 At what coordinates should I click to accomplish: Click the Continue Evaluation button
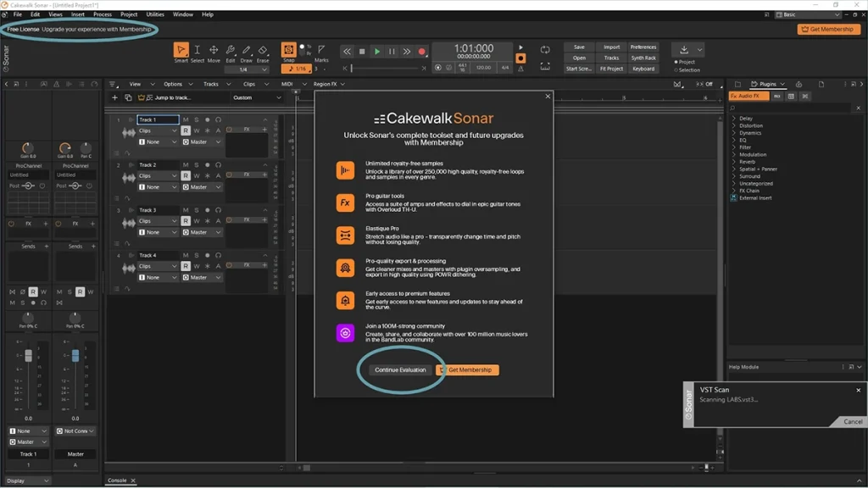[400, 369]
